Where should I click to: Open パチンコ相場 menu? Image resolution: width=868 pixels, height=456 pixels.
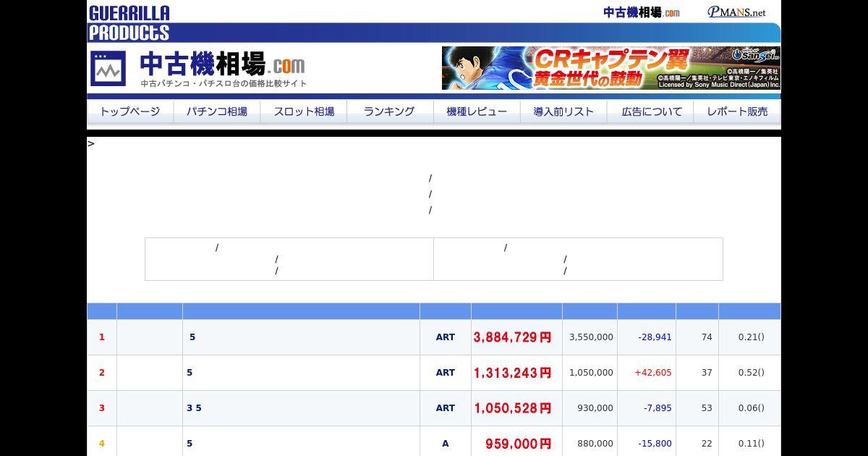click(x=217, y=112)
